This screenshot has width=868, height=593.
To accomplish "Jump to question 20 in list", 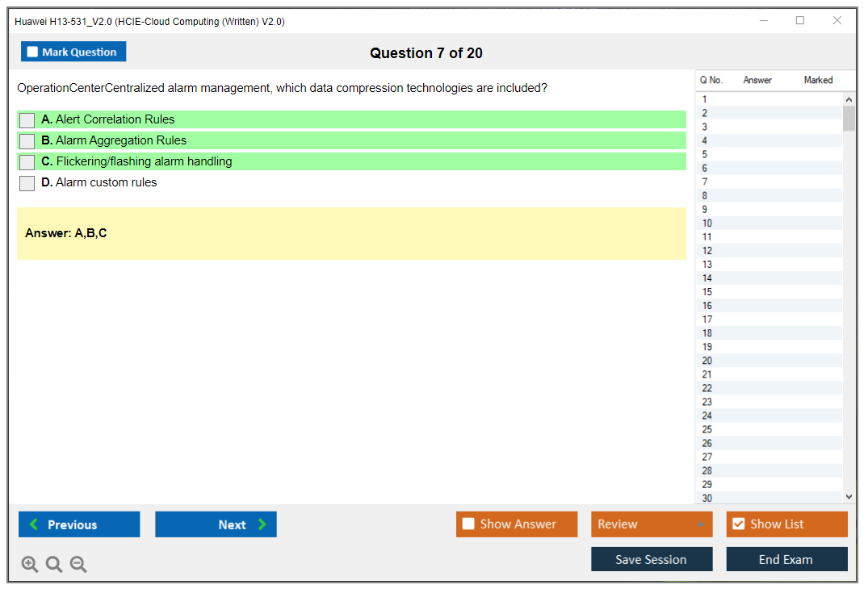I will [x=707, y=361].
